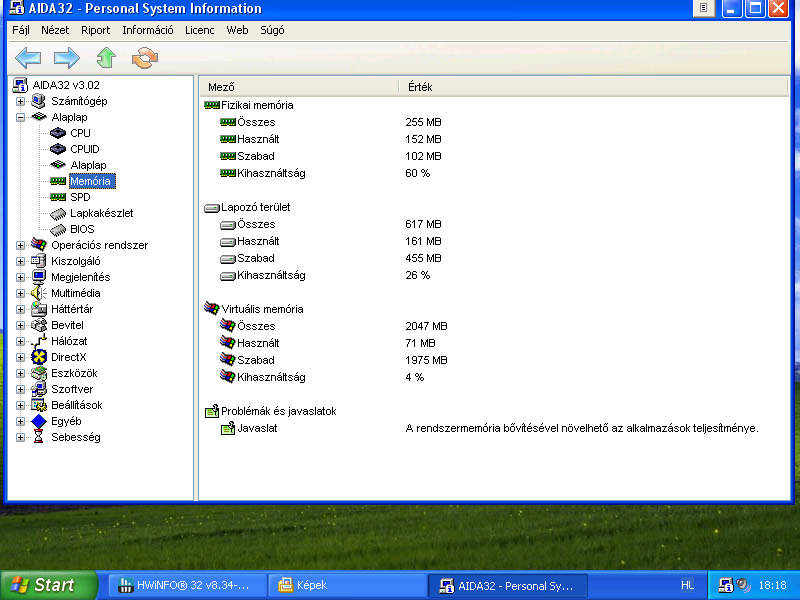Image resolution: width=800 pixels, height=600 pixels.
Task: Click the Szoftver software icon
Action: (x=39, y=389)
